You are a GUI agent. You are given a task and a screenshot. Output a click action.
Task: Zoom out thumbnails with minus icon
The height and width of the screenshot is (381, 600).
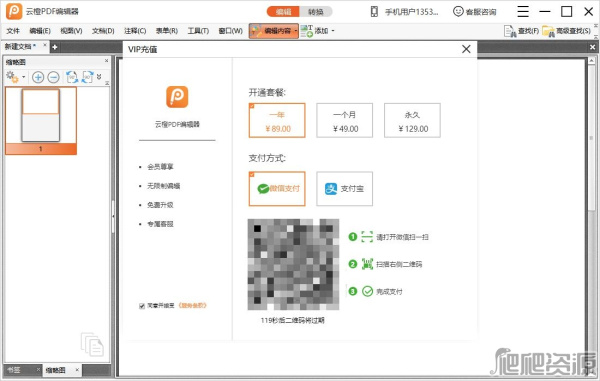point(54,77)
